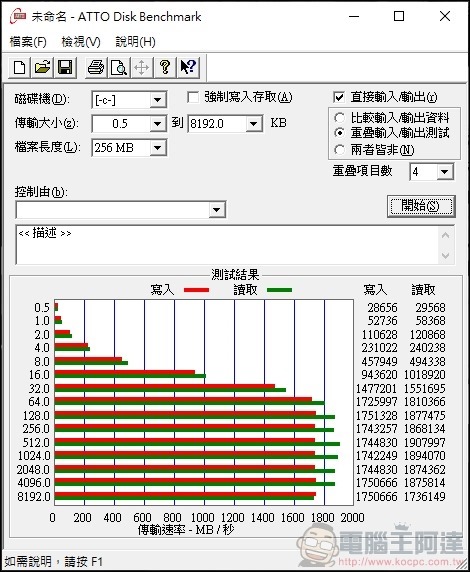
Task: Open the 磁碟機 drive dropdown
Action: 158,100
